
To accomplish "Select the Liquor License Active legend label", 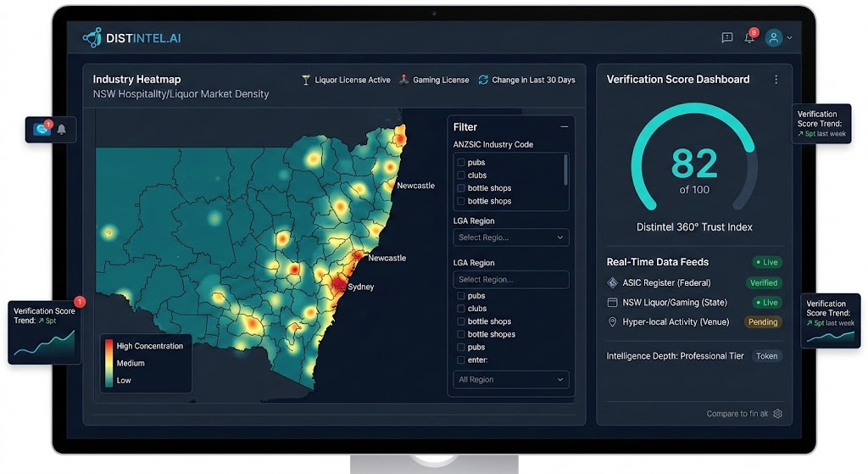I will click(x=353, y=80).
